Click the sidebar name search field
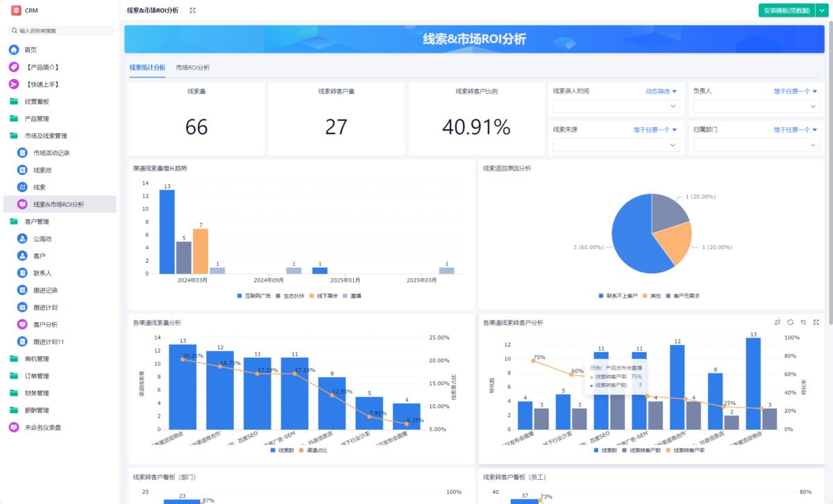Image resolution: width=833 pixels, height=504 pixels. (x=61, y=31)
